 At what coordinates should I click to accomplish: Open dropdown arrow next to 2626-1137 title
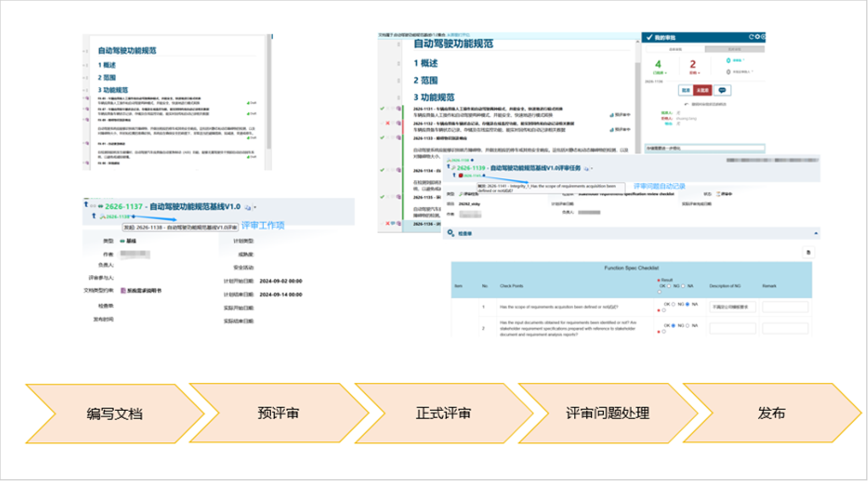255,207
